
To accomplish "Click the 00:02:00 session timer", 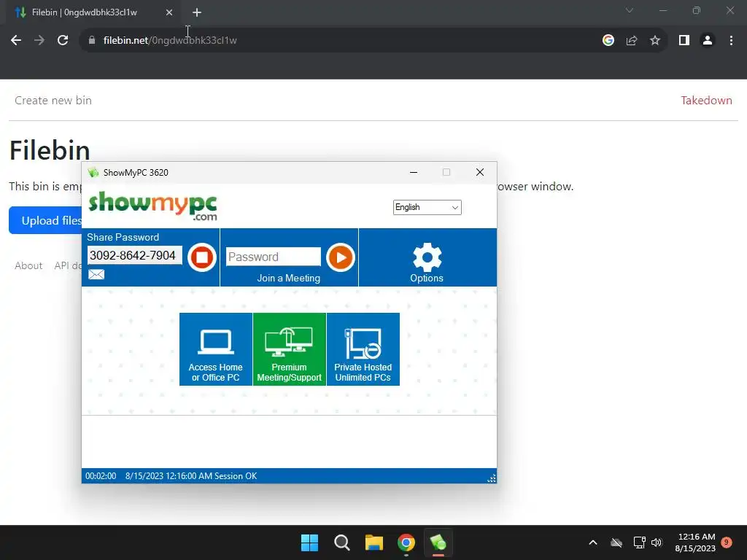I will (101, 475).
